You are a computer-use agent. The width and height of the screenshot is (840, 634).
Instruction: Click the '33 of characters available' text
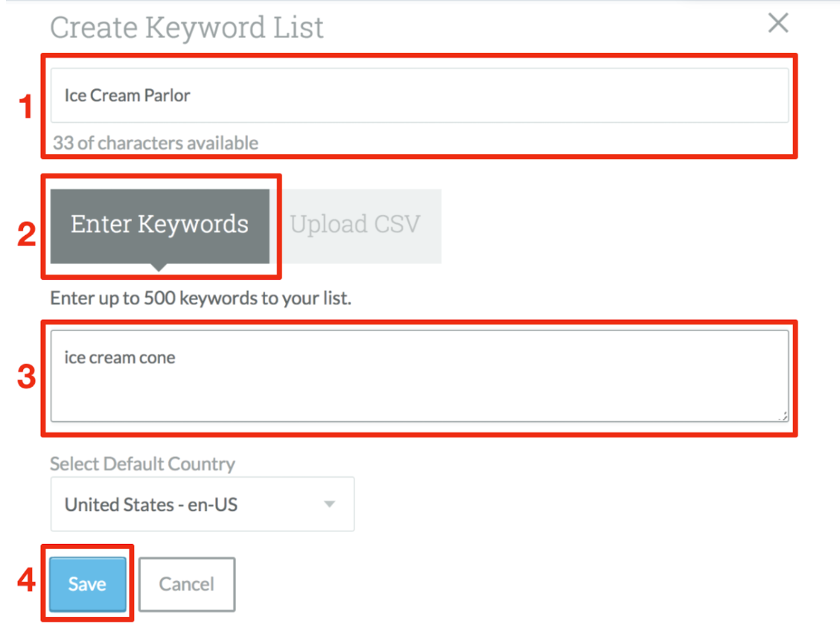coord(156,143)
